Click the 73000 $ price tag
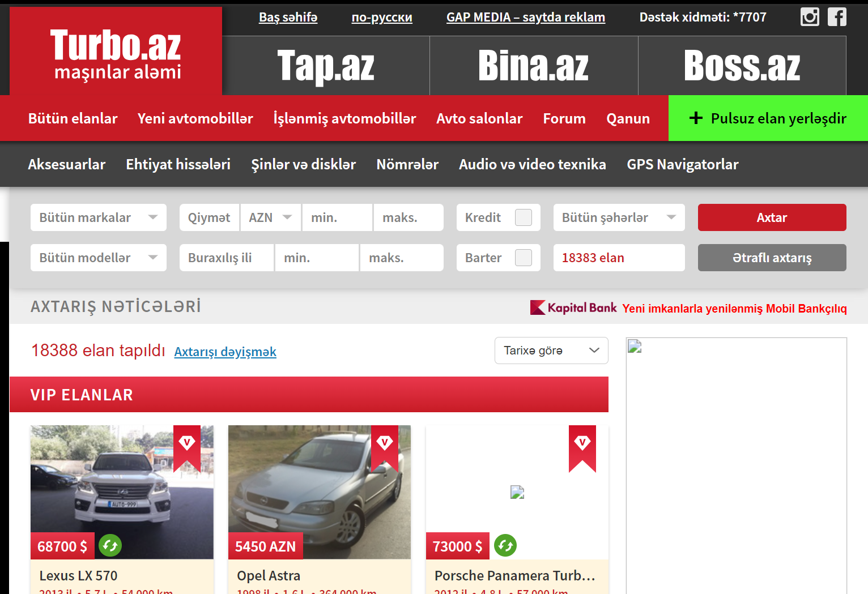This screenshot has width=868, height=594. pos(458,546)
